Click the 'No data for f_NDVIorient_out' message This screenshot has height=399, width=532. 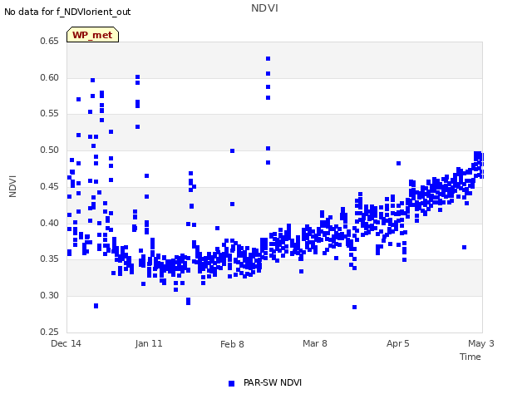[67, 12]
